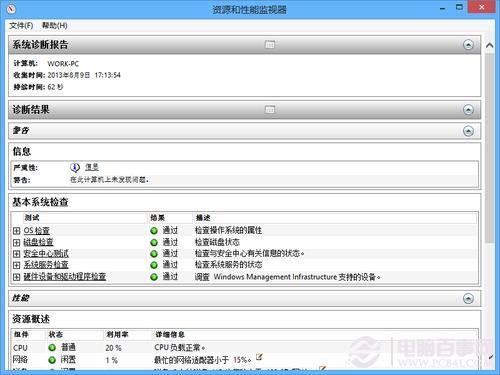Open the 安全中心测试 link

click(46, 254)
